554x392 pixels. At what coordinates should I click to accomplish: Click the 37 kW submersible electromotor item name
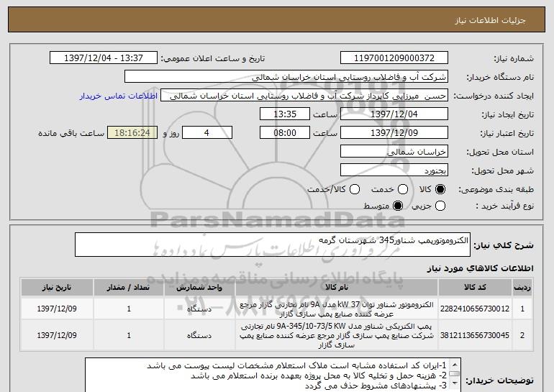[x=337, y=309]
